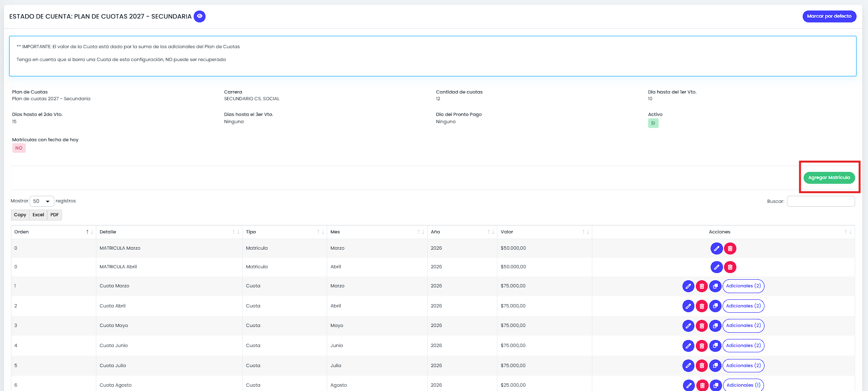
Task: Export the table as PDF
Action: [55, 215]
